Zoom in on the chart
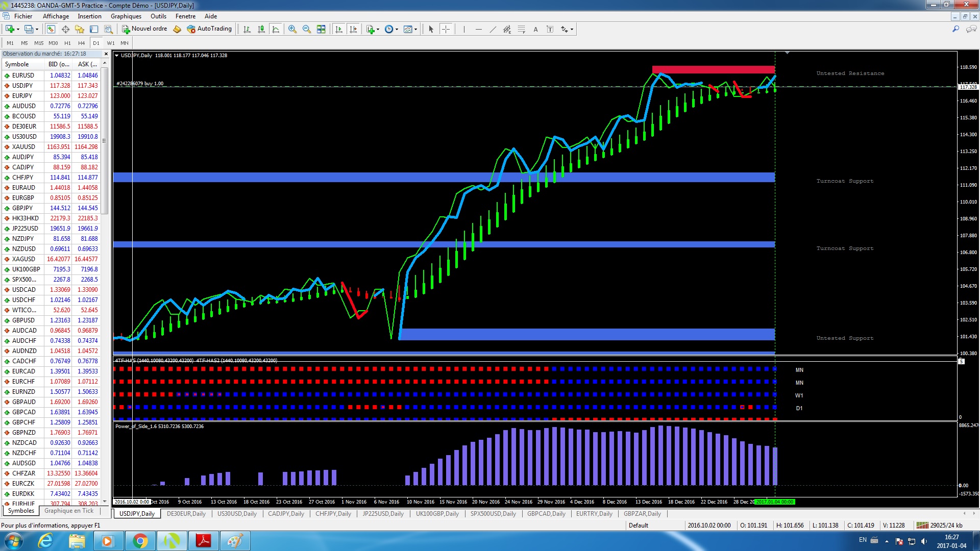 (x=292, y=29)
